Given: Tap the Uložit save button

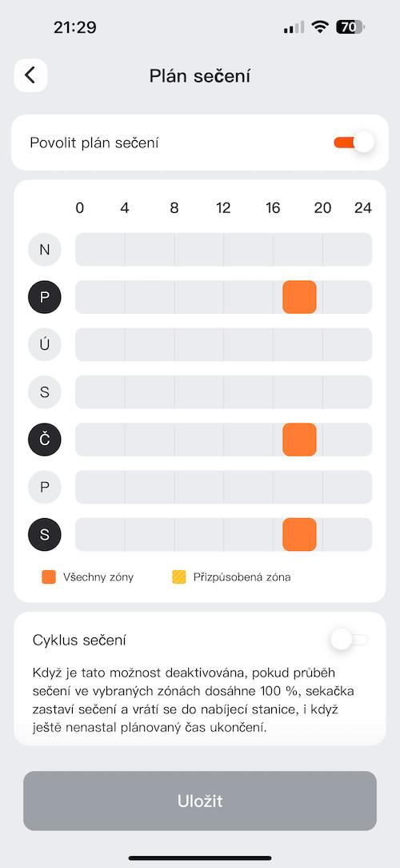Looking at the screenshot, I should point(200,801).
